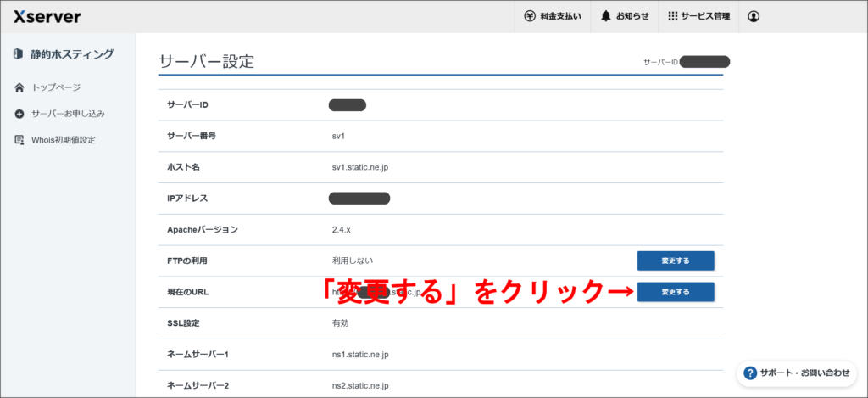Click the Whois初期値設定 document icon

click(x=19, y=139)
